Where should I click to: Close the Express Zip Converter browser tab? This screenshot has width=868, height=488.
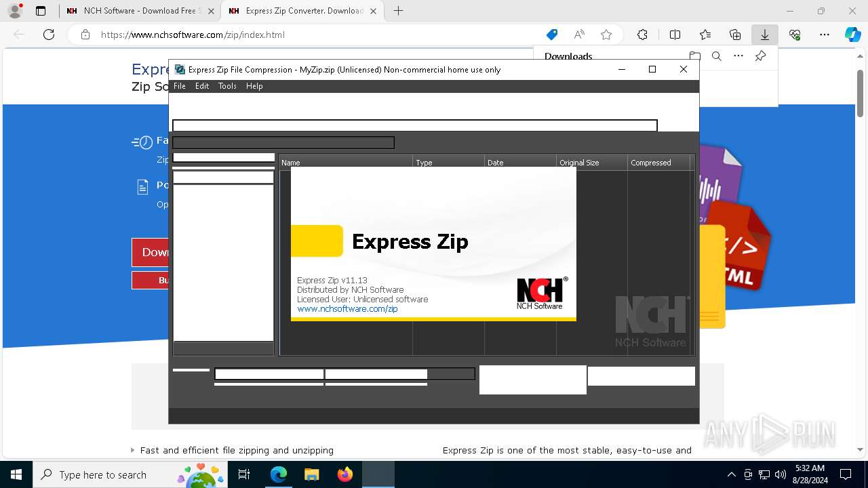coord(374,11)
